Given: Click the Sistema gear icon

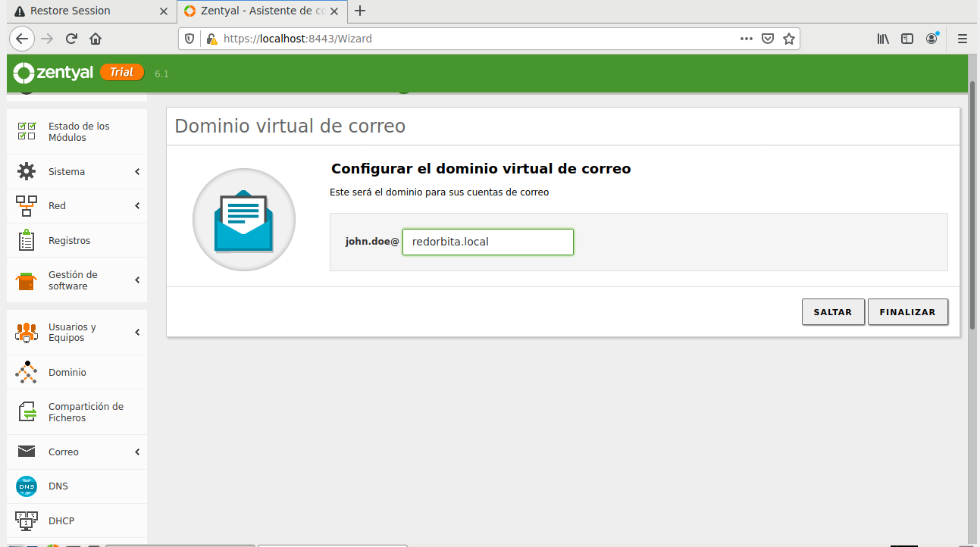Looking at the screenshot, I should [x=27, y=172].
